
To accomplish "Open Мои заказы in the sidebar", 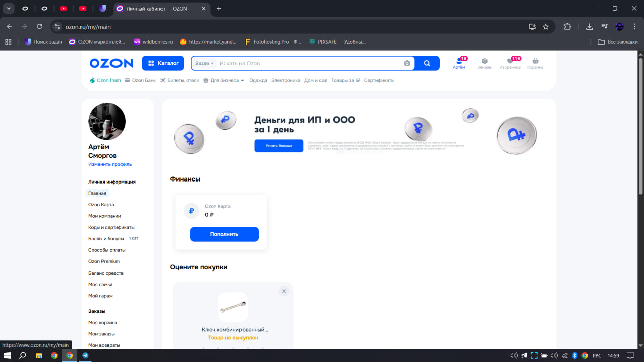I will tap(101, 334).
